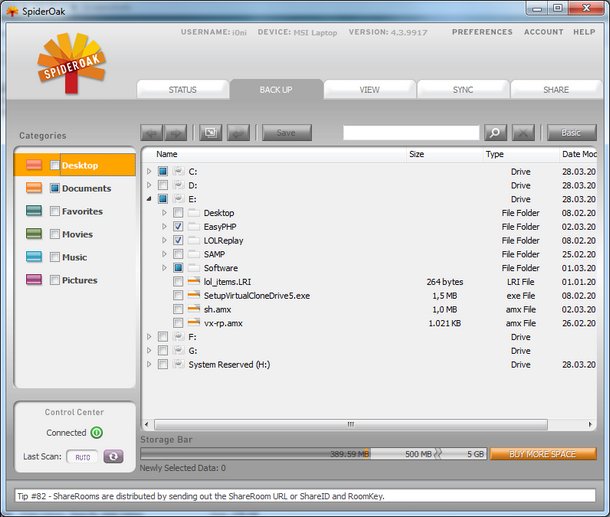Expand the System Reserved (H:) node
Screen dimensions: 610x517
(149, 364)
